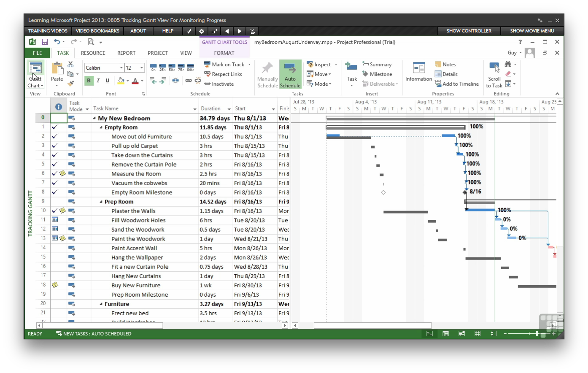Click the Link Tasks chain icon
Viewport: 588px width, 373px height.
tap(189, 80)
